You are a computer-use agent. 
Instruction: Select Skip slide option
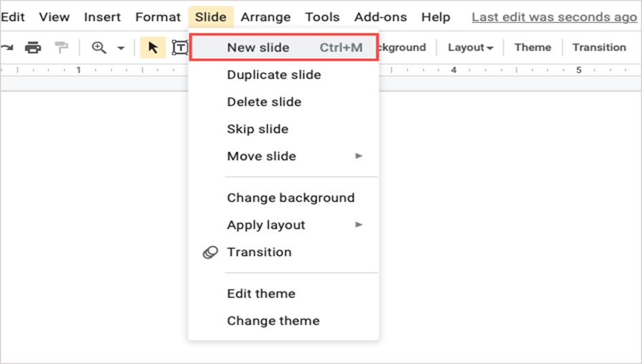point(257,129)
